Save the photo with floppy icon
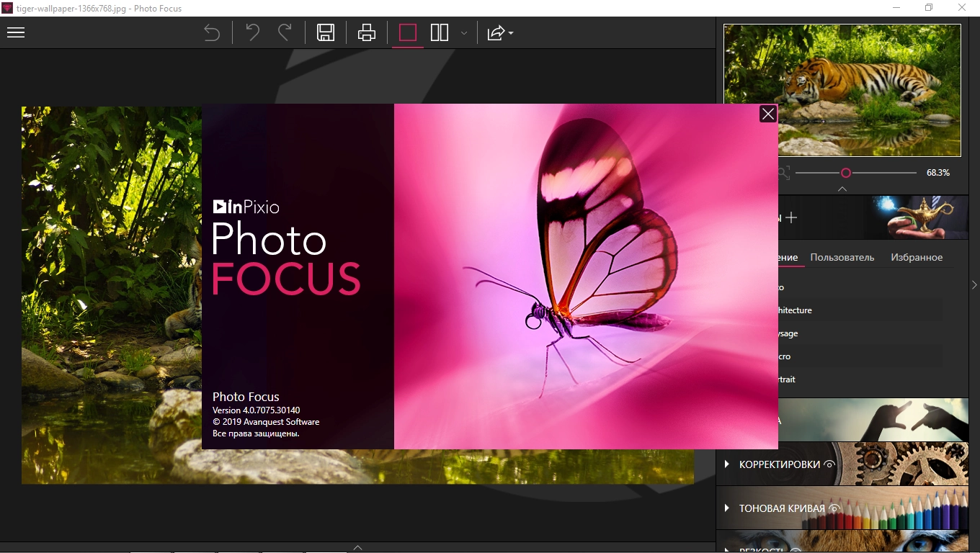 [326, 32]
